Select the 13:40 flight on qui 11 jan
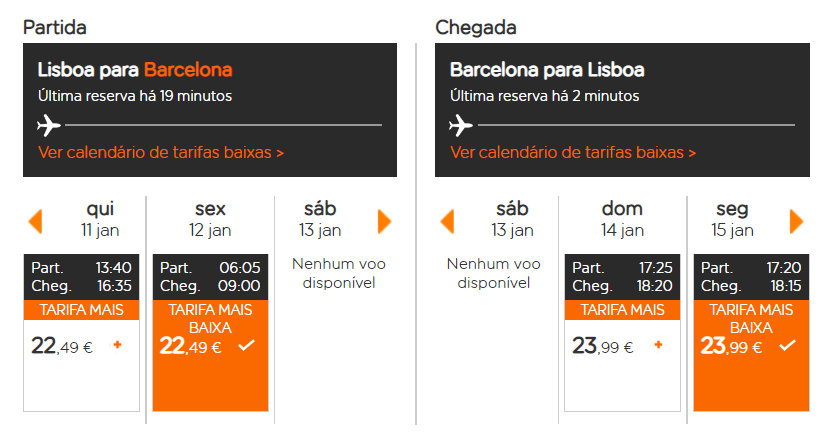 click(82, 333)
